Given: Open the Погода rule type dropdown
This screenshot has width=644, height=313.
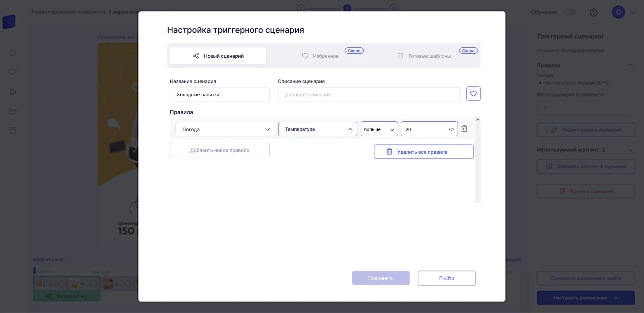Looking at the screenshot, I should (225, 129).
